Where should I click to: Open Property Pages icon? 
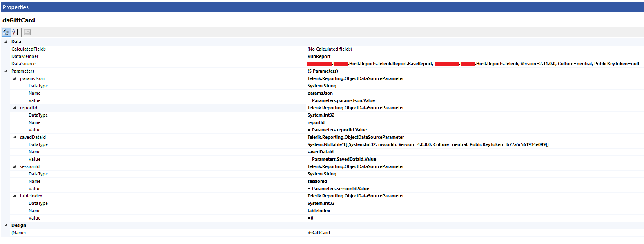click(27, 32)
